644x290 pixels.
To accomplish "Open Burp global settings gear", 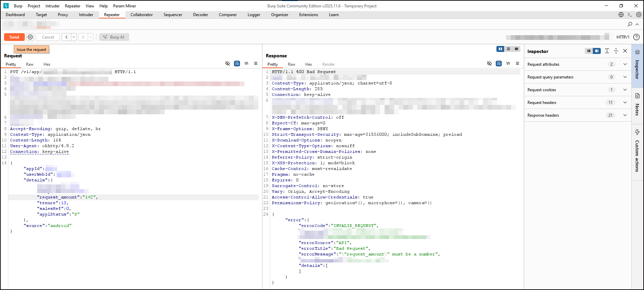I will click(639, 15).
